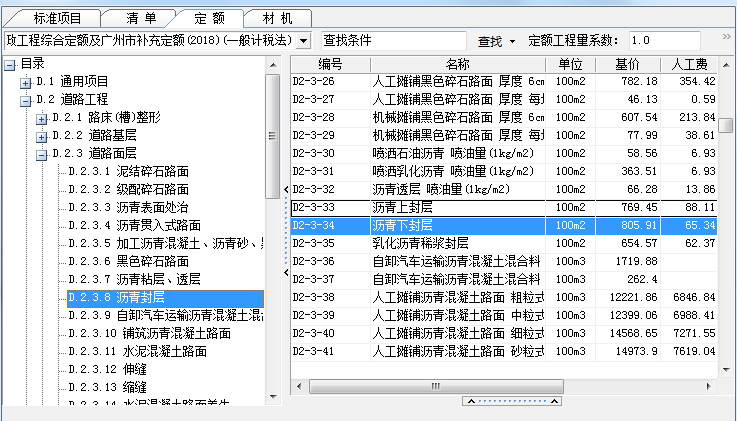Select row D2-3-29

point(504,135)
